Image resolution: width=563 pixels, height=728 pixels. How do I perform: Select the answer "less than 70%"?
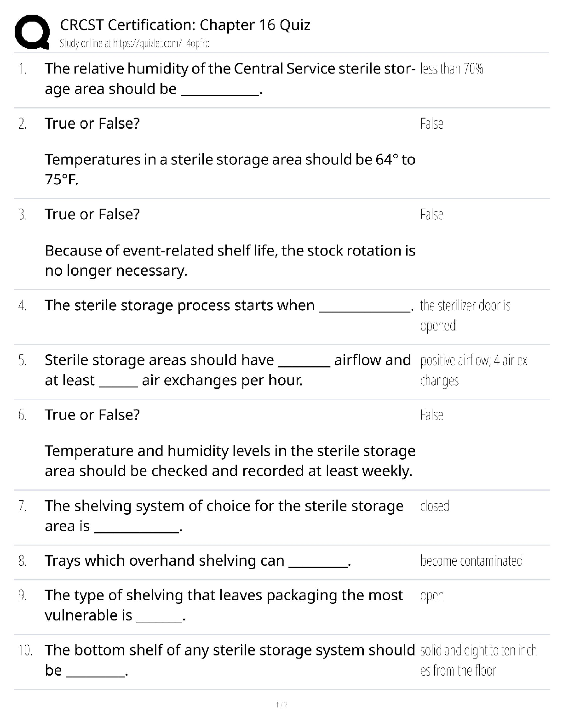(451, 69)
